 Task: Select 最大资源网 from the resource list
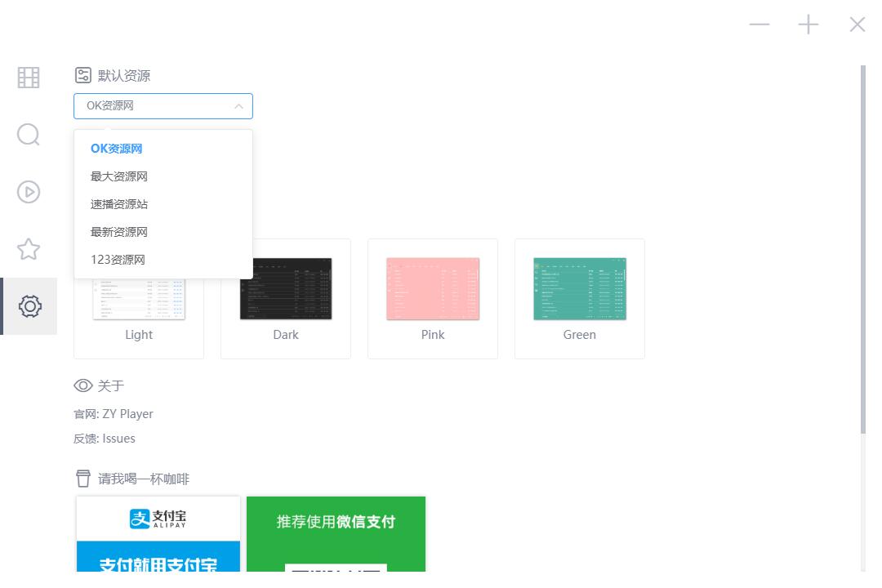coord(119,176)
